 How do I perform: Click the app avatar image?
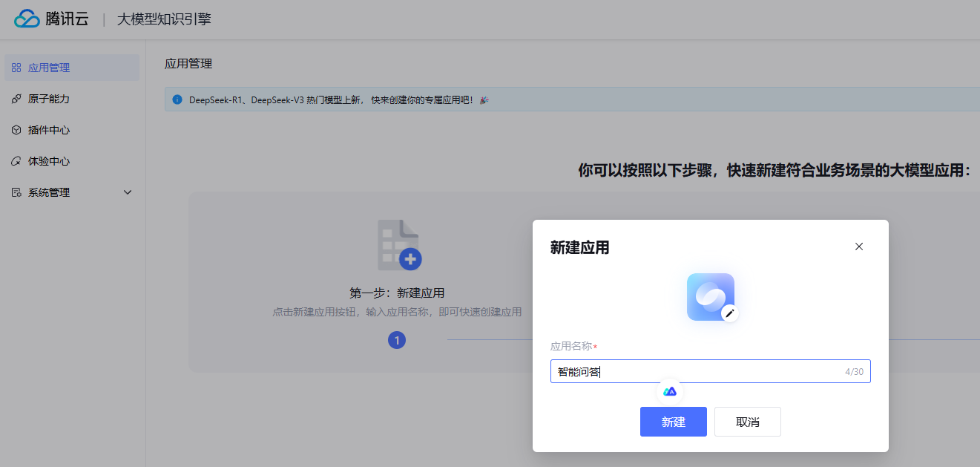tap(710, 296)
